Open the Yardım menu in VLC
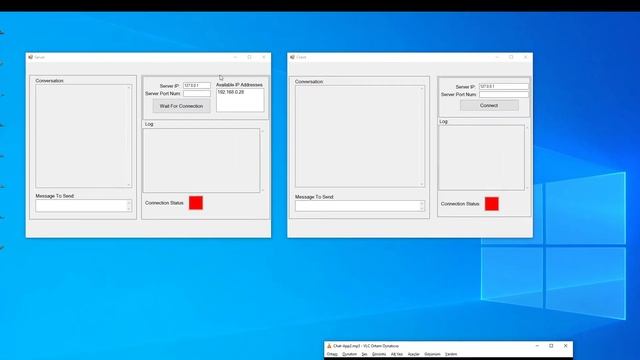This screenshot has height=360, width=640. tap(451, 354)
